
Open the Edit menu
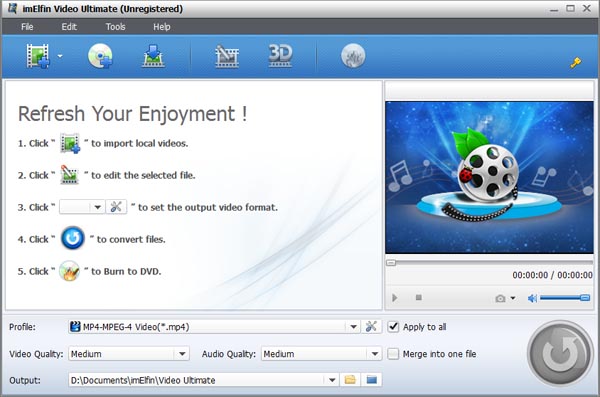coord(69,27)
